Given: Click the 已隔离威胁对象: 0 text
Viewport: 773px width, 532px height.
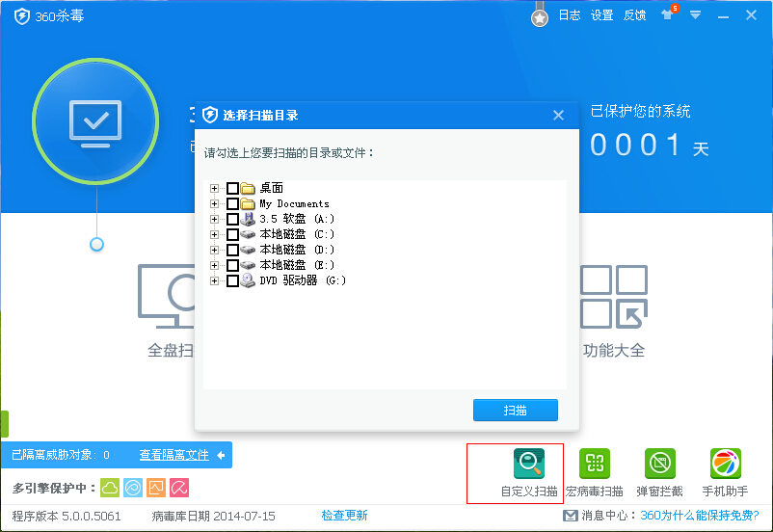Looking at the screenshot, I should point(60,455).
